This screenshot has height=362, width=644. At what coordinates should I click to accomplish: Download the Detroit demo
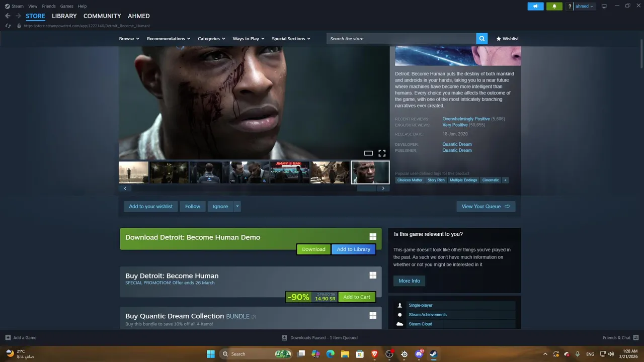point(313,249)
